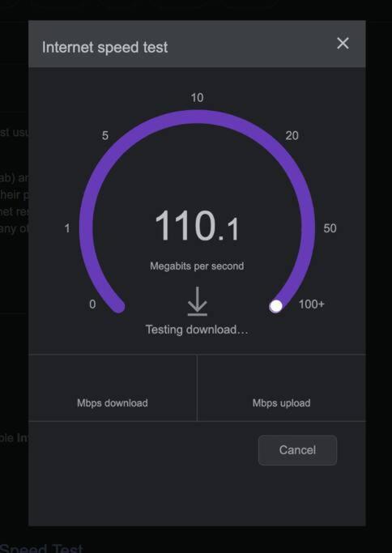Click the Testing download status text
The width and height of the screenshot is (392, 553).
click(197, 330)
